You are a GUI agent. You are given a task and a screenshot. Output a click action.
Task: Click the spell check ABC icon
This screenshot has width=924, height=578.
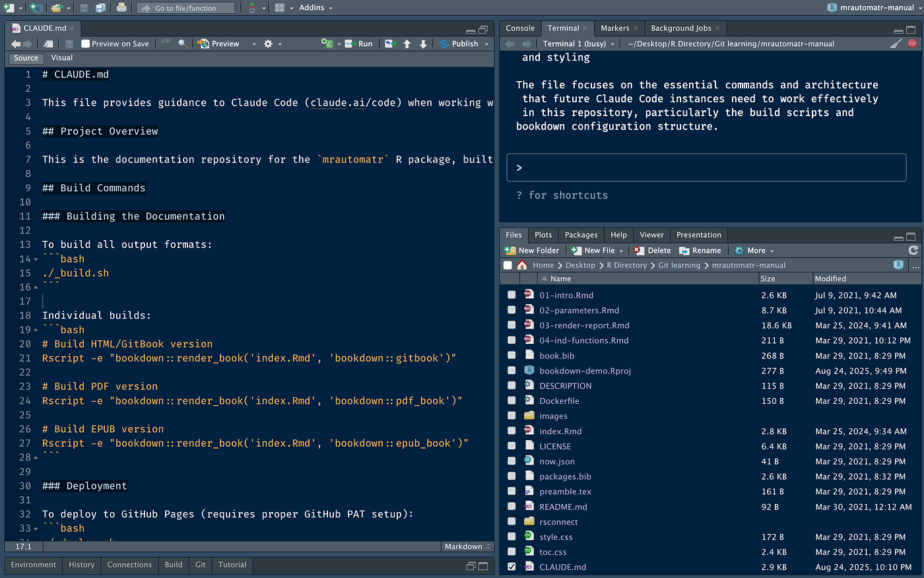coord(167,44)
